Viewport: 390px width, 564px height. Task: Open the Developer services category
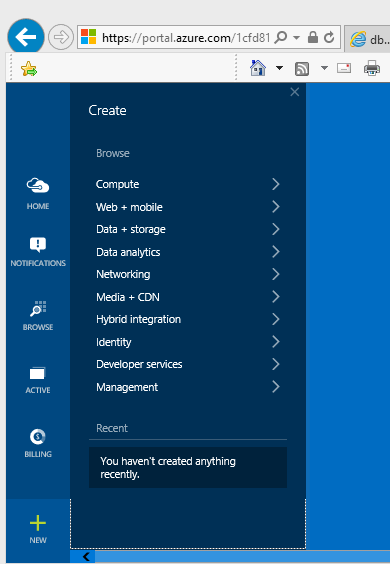coord(188,364)
